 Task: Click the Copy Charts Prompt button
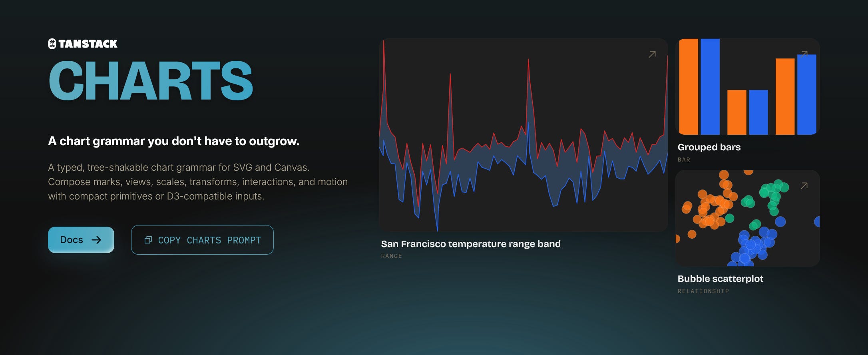coord(202,240)
